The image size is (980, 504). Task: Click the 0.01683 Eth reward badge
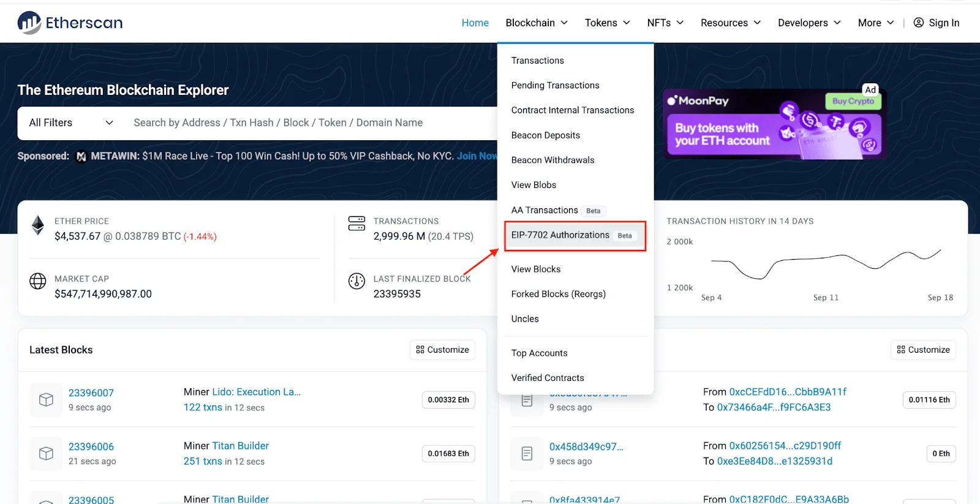click(448, 454)
